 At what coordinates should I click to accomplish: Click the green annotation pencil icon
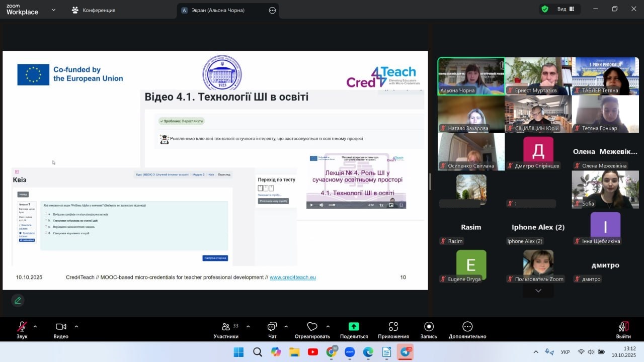click(x=18, y=301)
